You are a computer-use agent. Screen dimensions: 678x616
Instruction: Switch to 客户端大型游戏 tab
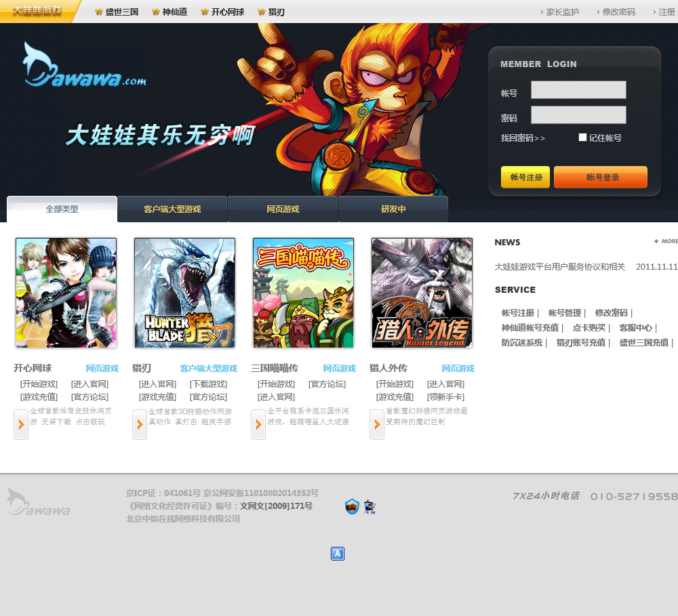pos(172,209)
